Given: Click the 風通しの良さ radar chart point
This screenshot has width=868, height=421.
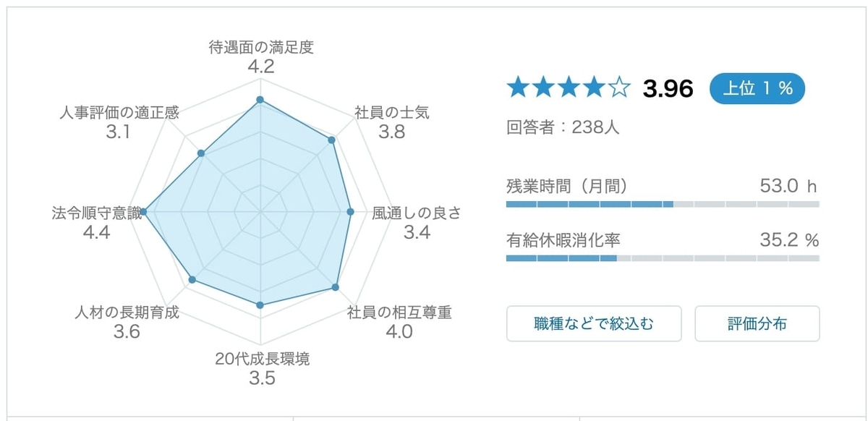Looking at the screenshot, I should tap(350, 212).
